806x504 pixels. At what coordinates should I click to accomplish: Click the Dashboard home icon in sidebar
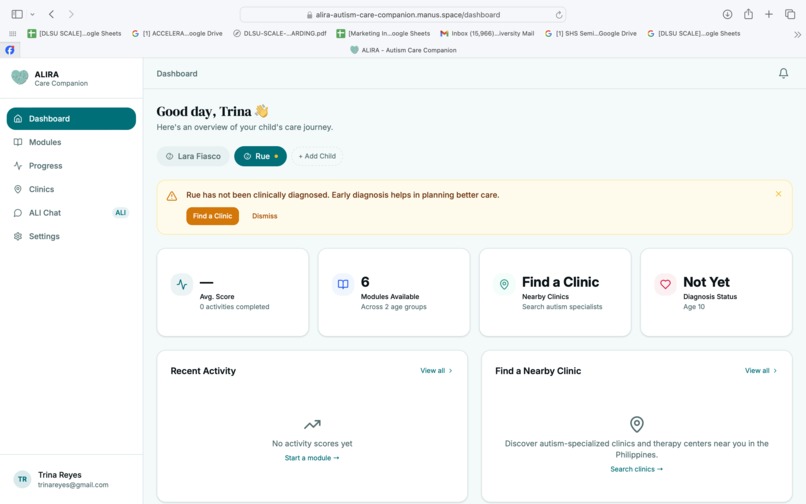[x=18, y=119]
